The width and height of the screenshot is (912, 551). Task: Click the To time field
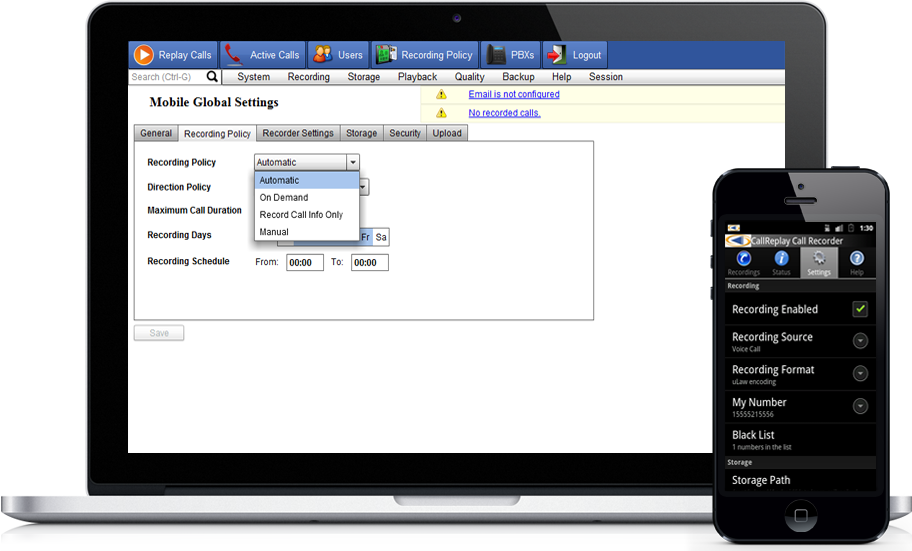point(370,262)
